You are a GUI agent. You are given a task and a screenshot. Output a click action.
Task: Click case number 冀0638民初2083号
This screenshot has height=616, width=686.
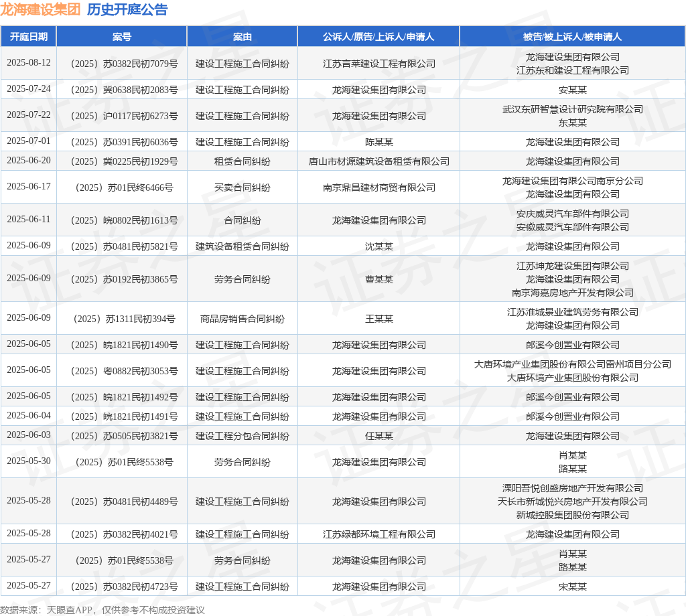124,90
